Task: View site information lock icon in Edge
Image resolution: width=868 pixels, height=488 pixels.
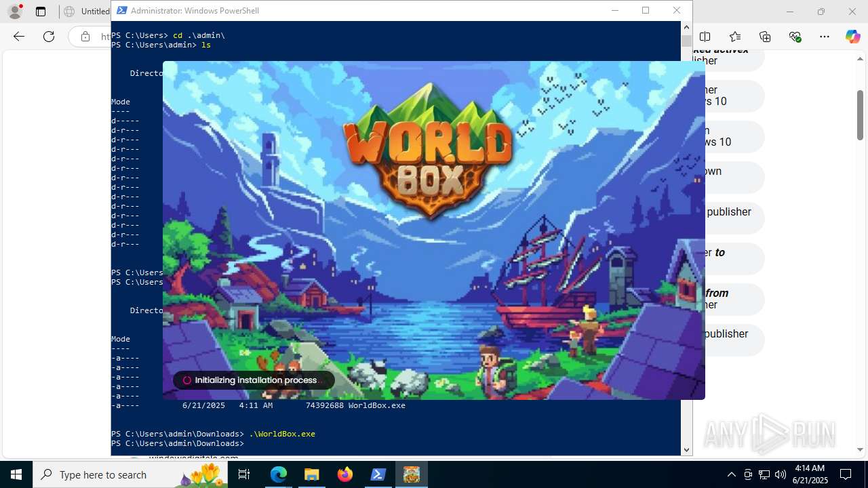Action: (85, 37)
